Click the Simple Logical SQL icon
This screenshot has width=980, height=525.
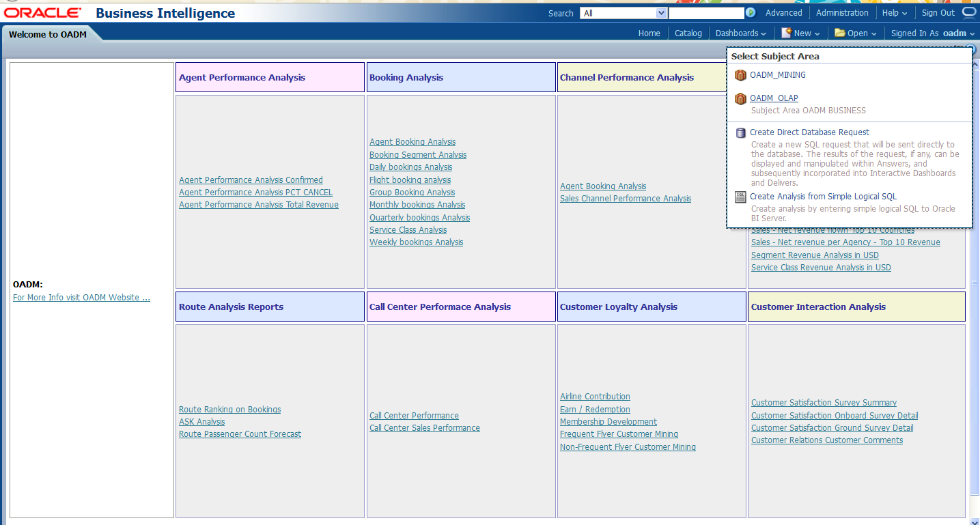(740, 197)
